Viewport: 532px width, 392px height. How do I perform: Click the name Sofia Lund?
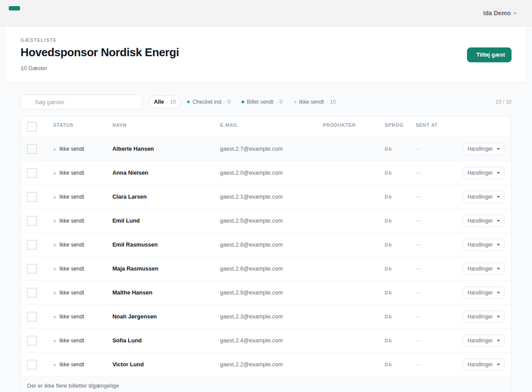[x=127, y=340]
